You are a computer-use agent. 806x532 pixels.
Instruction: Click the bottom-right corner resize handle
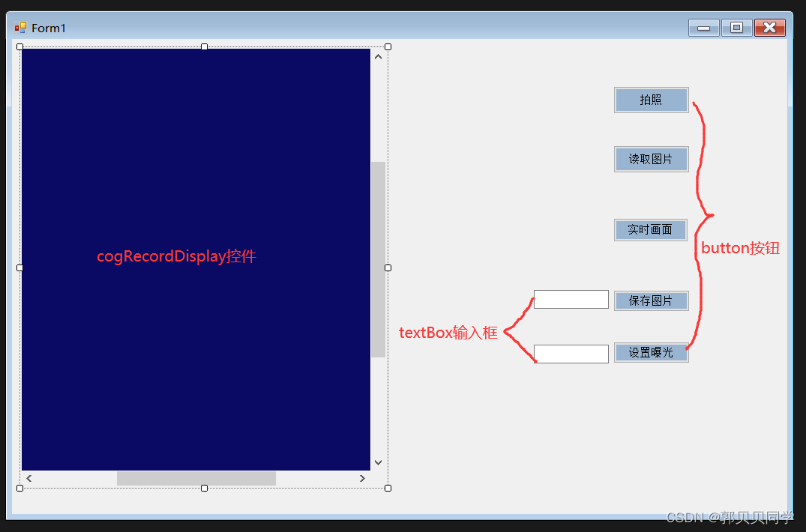(388, 488)
